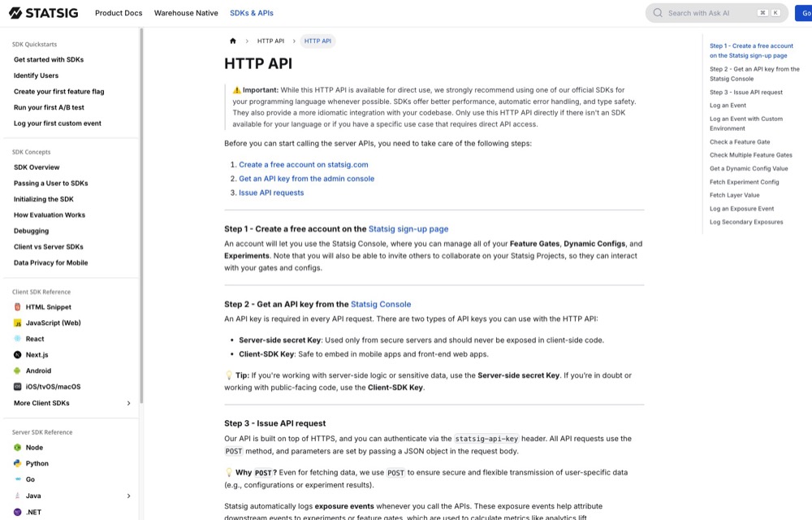Open the Android SDK icon
This screenshot has height=520, width=812.
click(18, 370)
